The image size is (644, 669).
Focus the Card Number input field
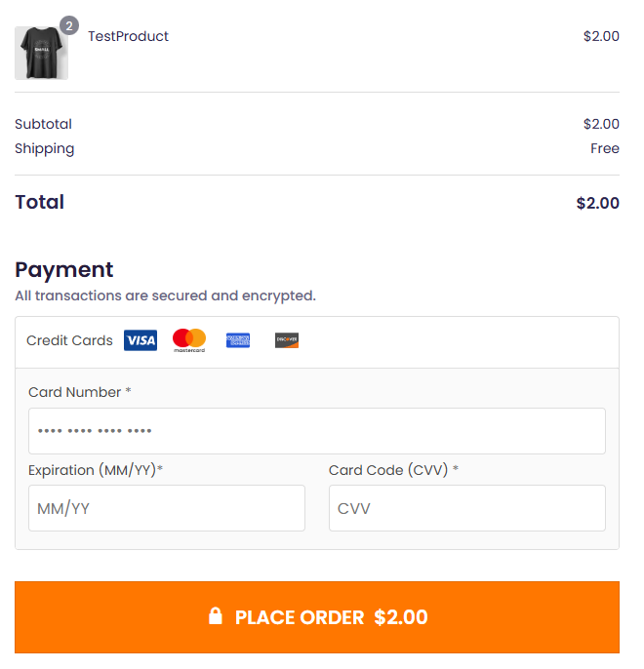pyautogui.click(x=316, y=431)
